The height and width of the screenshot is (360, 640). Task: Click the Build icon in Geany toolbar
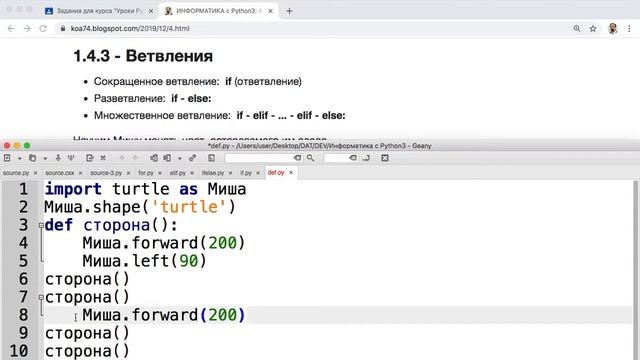pos(167,158)
